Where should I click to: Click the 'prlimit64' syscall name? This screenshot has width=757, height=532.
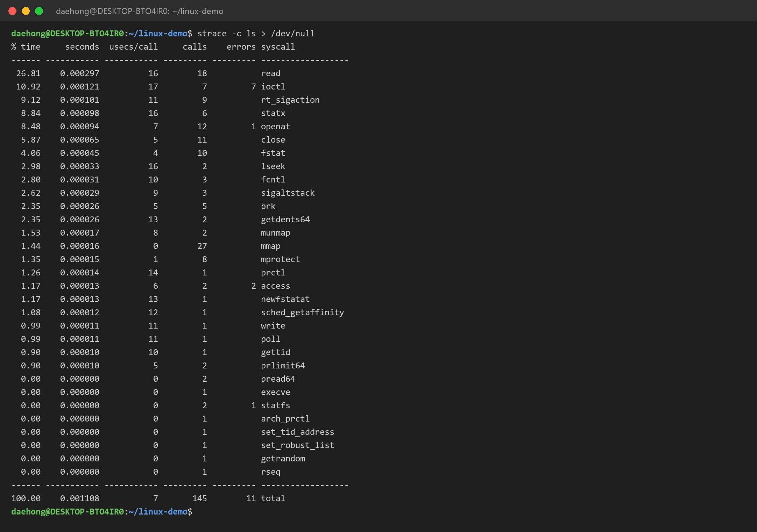pyautogui.click(x=283, y=366)
